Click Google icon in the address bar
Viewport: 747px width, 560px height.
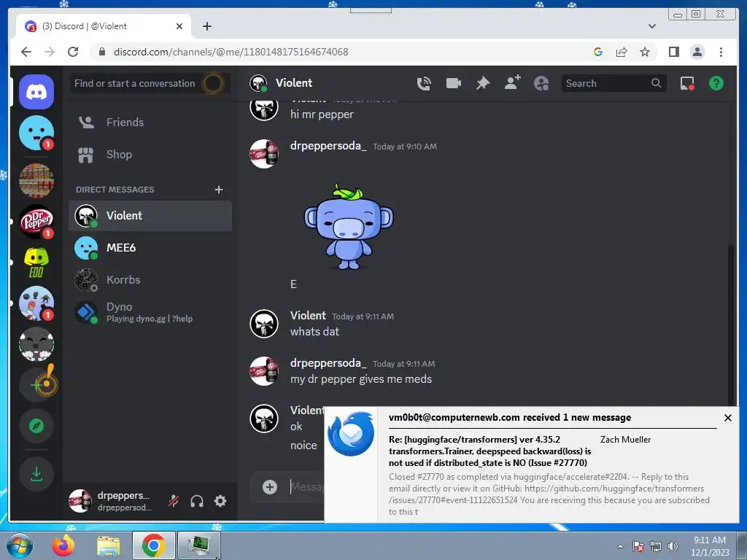click(x=598, y=52)
